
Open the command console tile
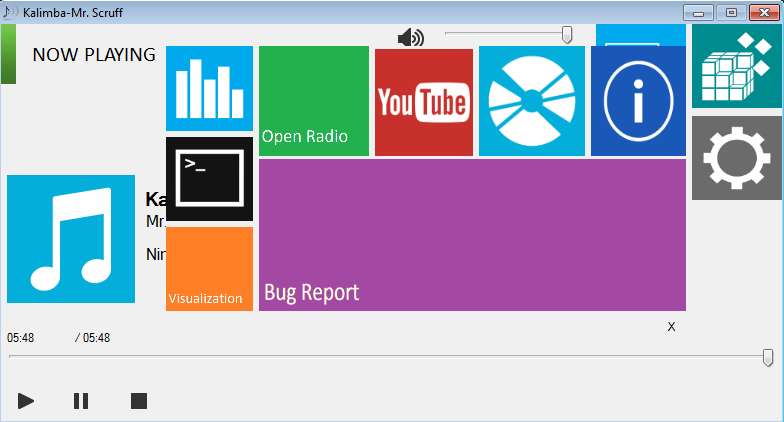point(209,179)
